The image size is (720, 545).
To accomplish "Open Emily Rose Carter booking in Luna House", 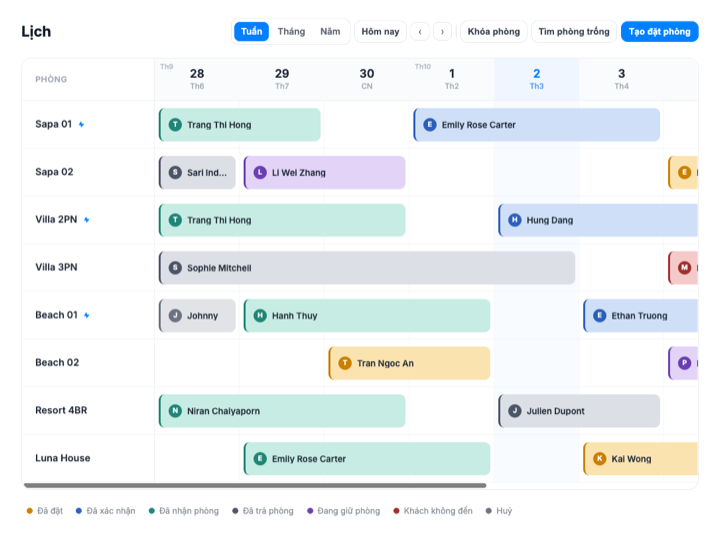I will tap(366, 459).
